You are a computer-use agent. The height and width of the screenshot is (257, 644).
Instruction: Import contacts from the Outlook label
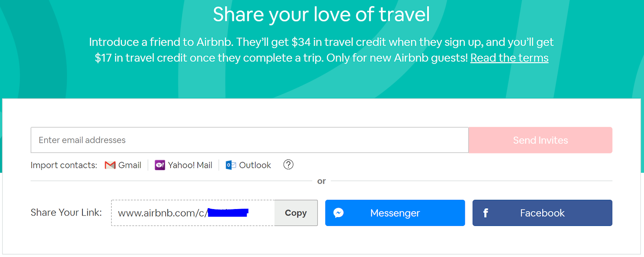point(255,165)
